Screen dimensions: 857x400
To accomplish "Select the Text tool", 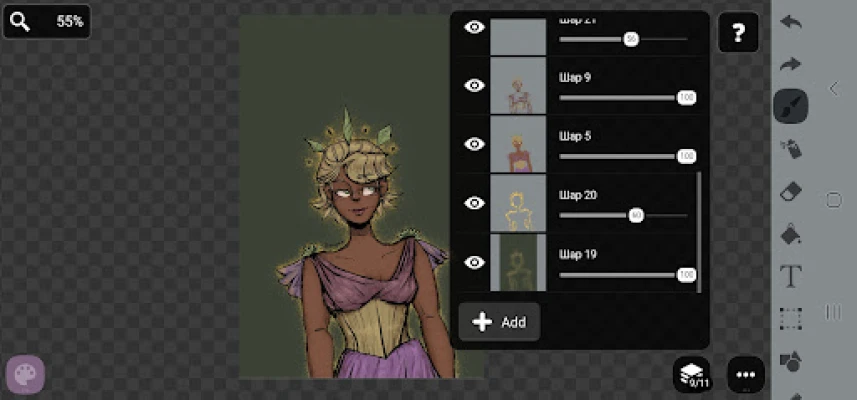I will click(x=790, y=276).
